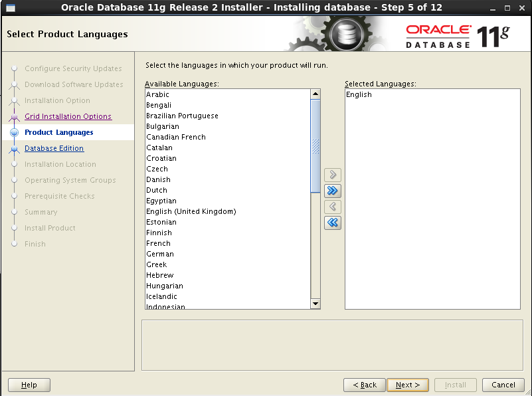
Task: Select Croatian in Available Languages
Action: 227,158
